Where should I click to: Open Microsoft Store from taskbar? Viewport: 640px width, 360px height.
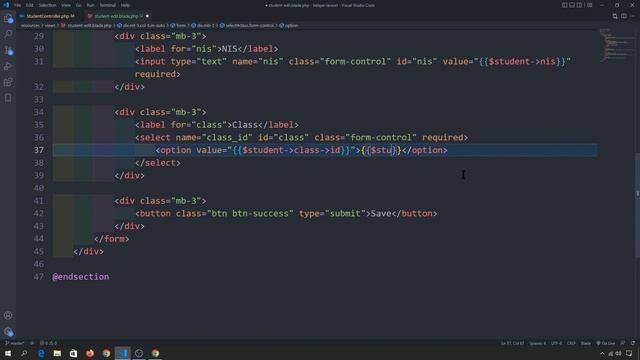(x=73, y=353)
